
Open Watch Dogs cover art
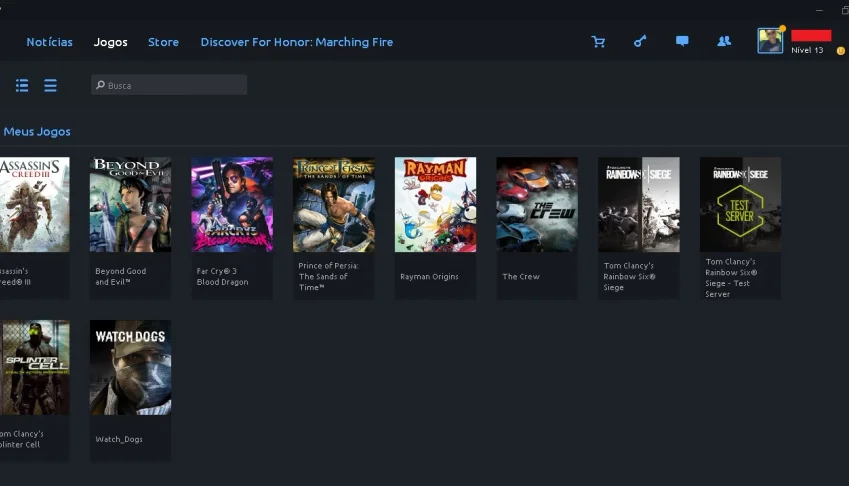tap(130, 367)
